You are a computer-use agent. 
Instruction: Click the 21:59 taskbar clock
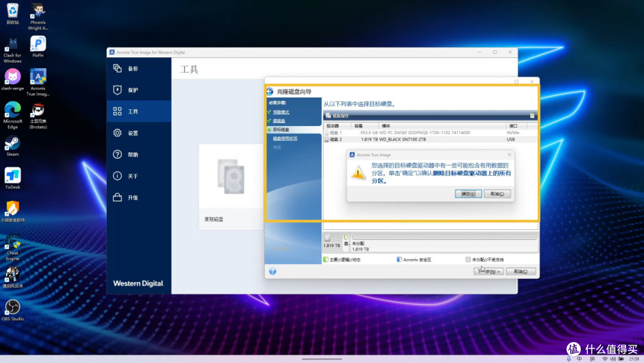[634, 359]
